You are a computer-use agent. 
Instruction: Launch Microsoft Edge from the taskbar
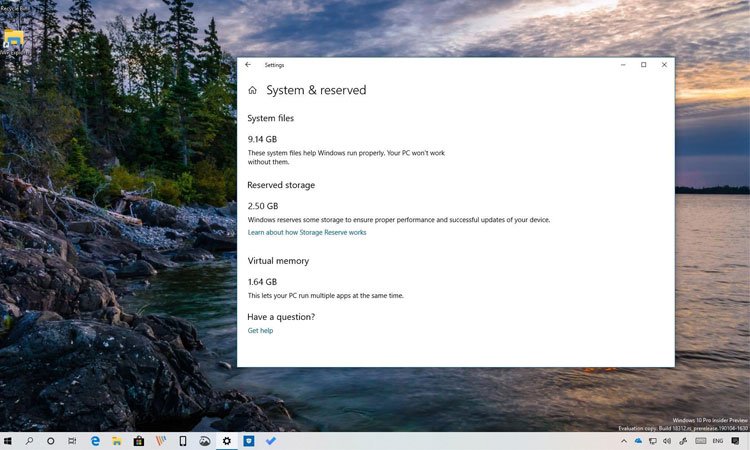pos(96,441)
